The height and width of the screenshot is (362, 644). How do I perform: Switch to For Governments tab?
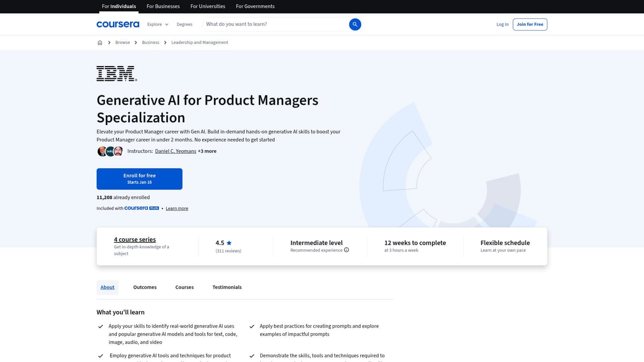pyautogui.click(x=255, y=6)
